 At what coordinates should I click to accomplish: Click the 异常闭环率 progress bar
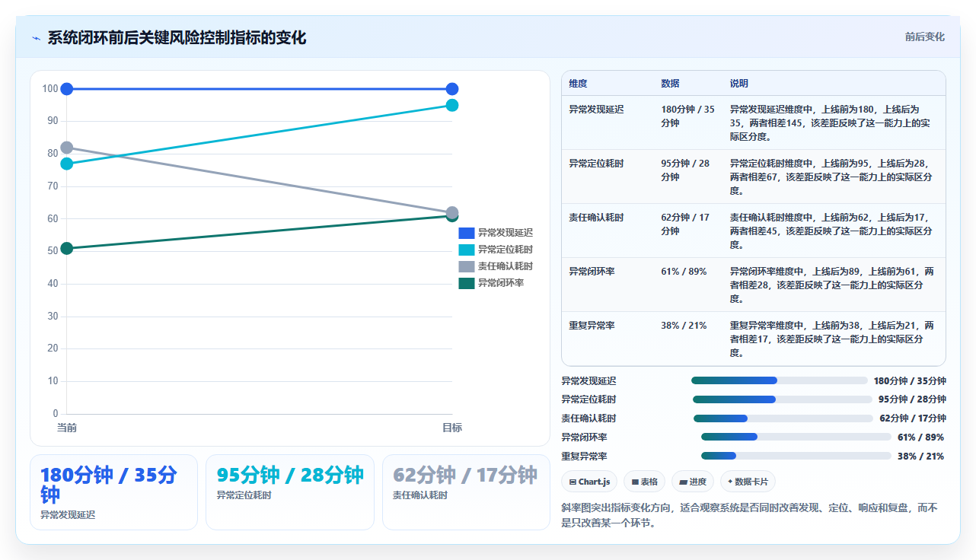(x=796, y=437)
